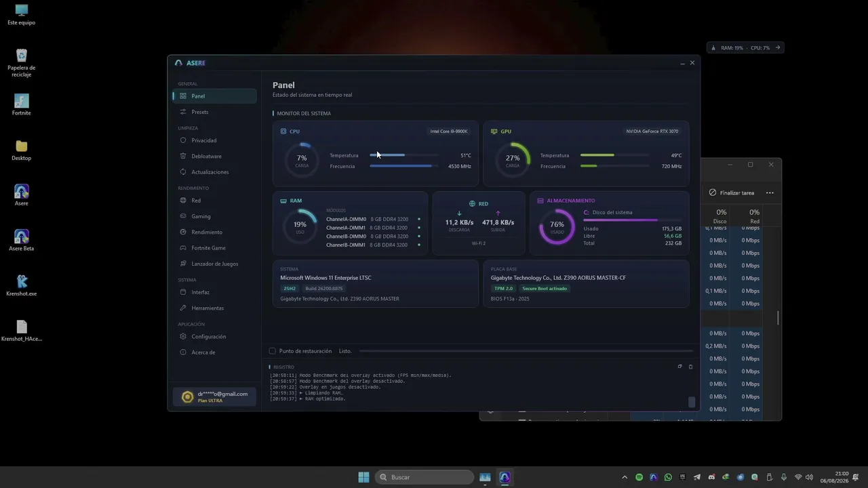Click the Fortnite Game icon in sidebar
Viewport: 868px width, 488px height.
coord(183,248)
